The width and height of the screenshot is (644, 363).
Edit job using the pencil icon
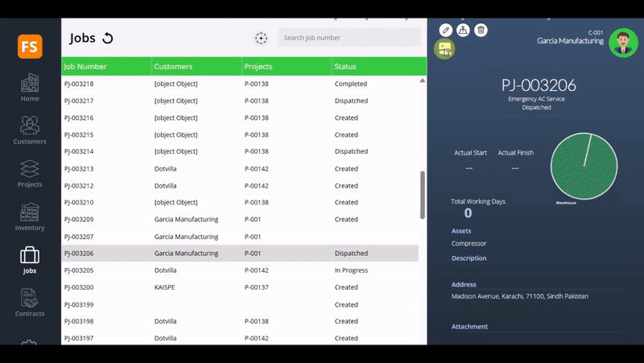coord(445,30)
